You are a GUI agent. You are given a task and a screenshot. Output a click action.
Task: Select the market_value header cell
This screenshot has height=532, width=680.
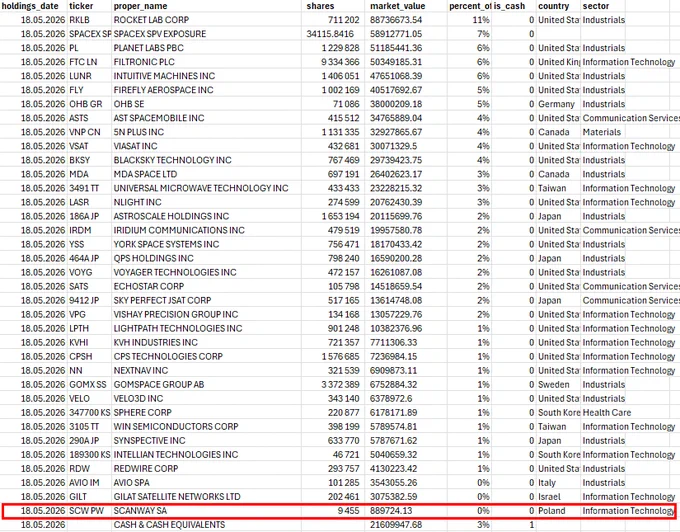point(406,6)
